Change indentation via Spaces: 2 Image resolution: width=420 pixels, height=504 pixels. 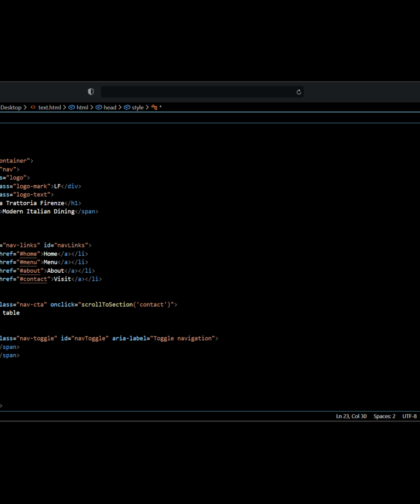click(384, 417)
